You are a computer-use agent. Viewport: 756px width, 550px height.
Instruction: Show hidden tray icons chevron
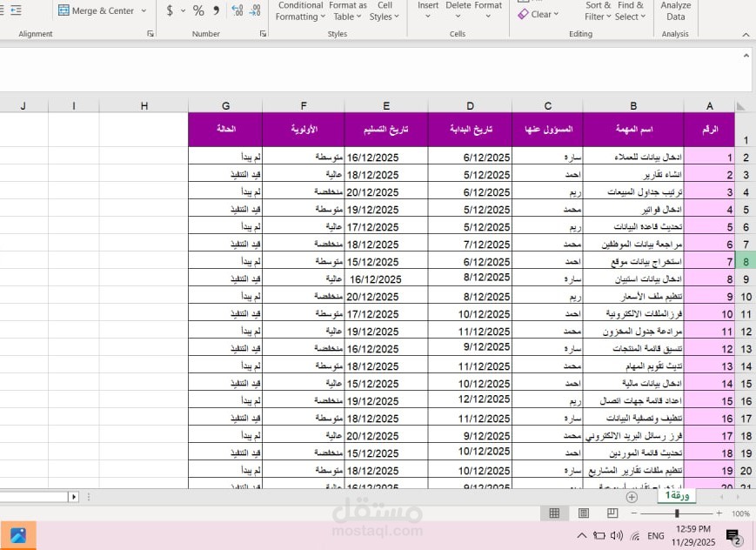582,535
